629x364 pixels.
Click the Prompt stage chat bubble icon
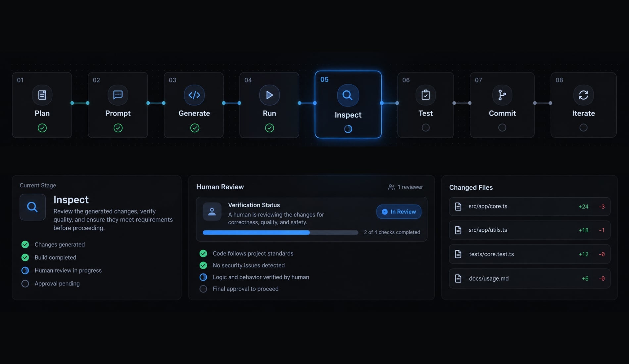118,95
